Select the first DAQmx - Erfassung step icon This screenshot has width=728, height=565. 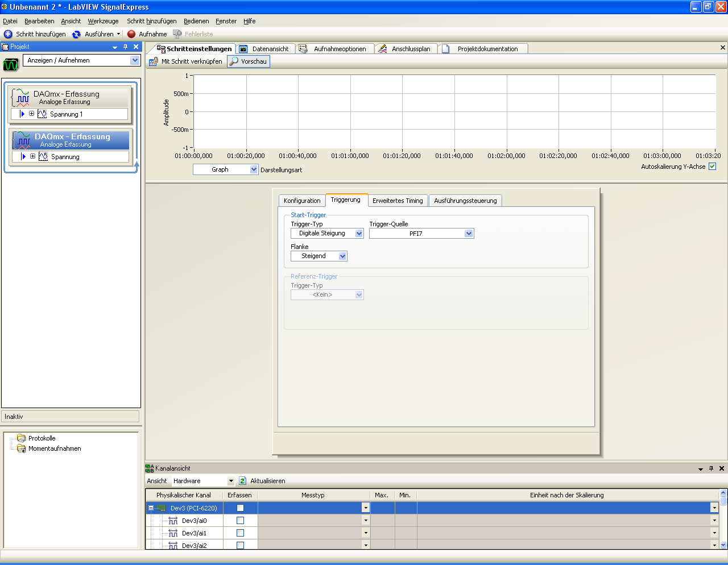coord(22,97)
